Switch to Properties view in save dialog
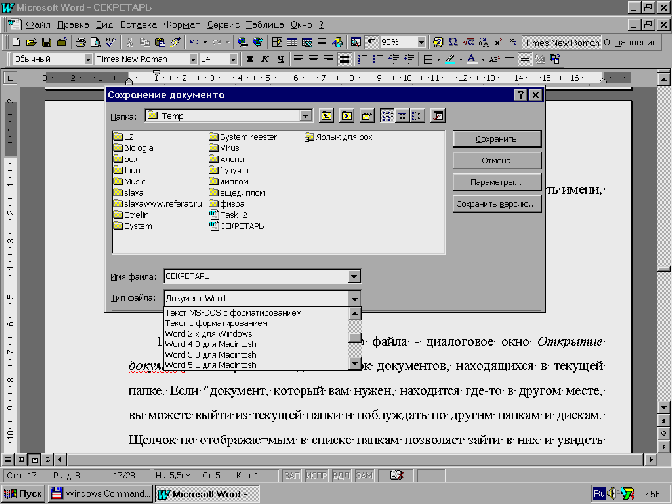Screen dimensions: 672x504 pos(417,116)
